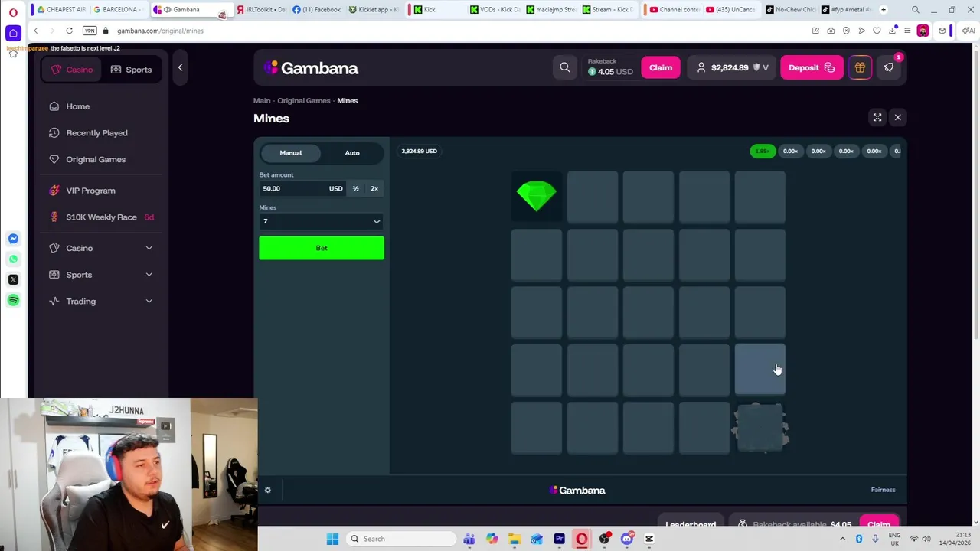Click the Recently Played clock icon

[54, 133]
